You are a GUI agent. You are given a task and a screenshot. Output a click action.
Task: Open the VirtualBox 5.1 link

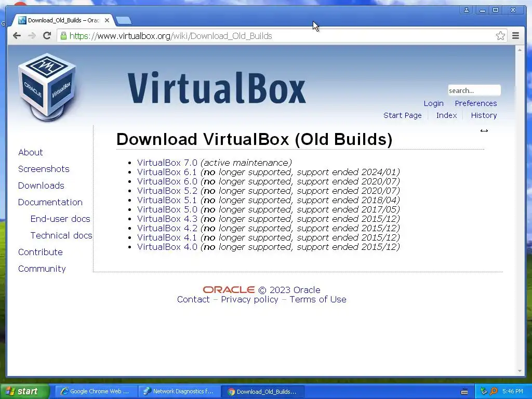[x=167, y=200]
